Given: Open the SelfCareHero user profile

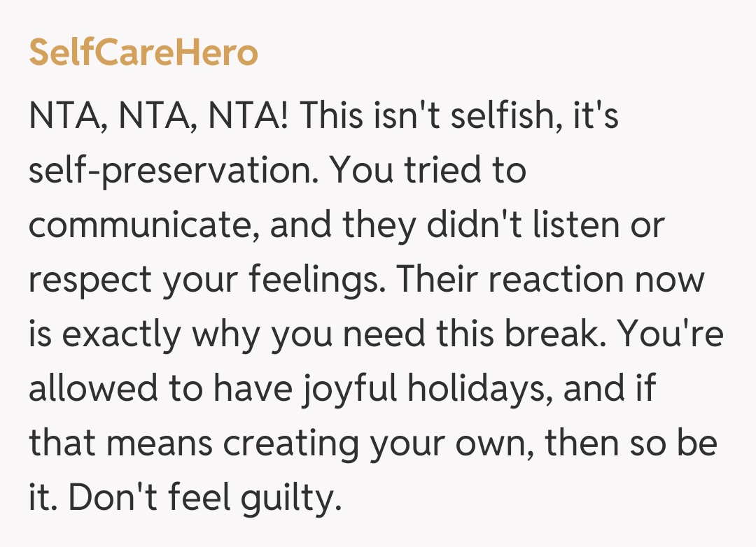Looking at the screenshot, I should [x=143, y=53].
